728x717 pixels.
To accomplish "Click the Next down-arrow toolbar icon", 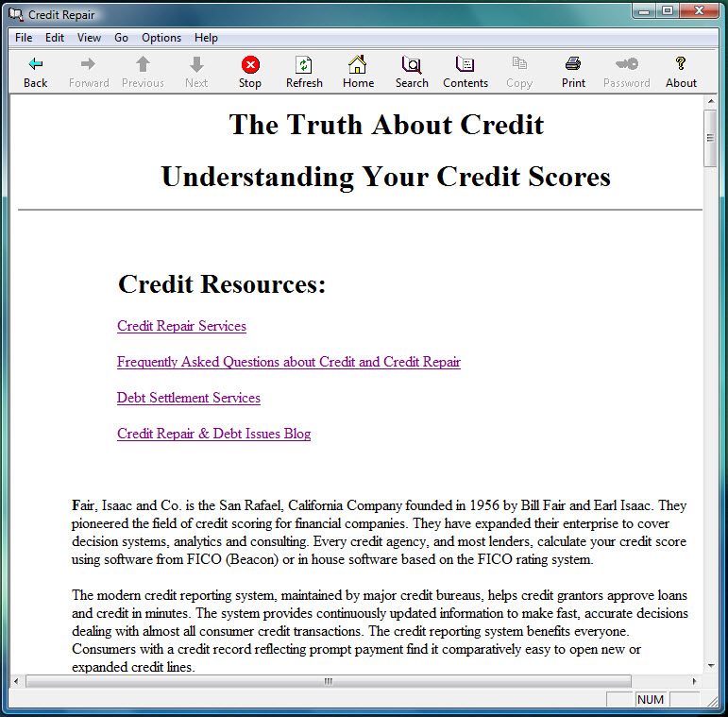I will pos(196,64).
